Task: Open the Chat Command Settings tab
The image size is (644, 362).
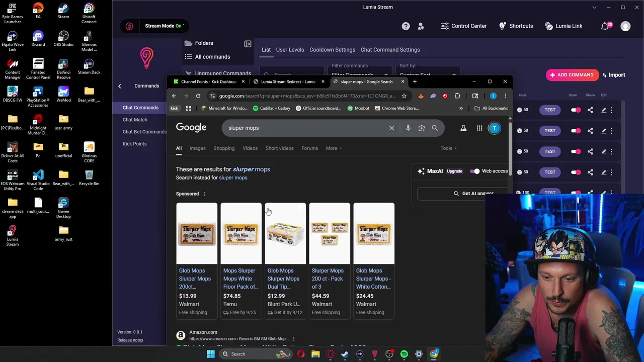Action: (x=390, y=50)
